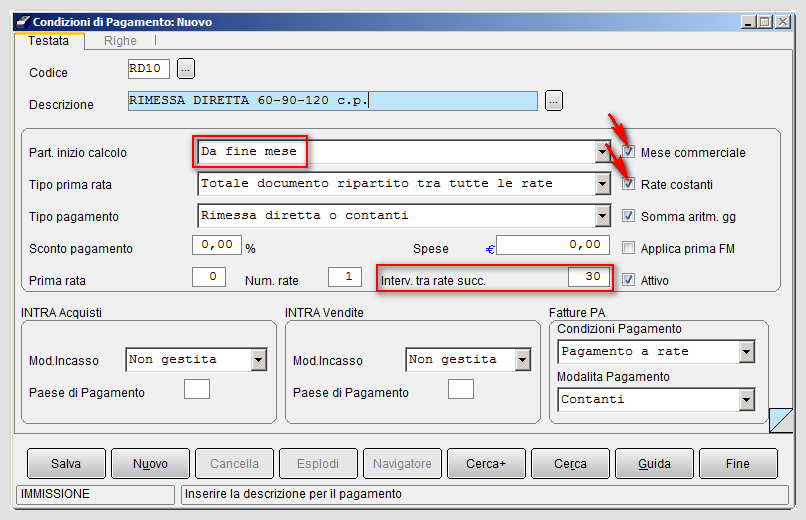The image size is (806, 520).
Task: Uncheck Somma aritm. gg checkbox
Action: (628, 216)
